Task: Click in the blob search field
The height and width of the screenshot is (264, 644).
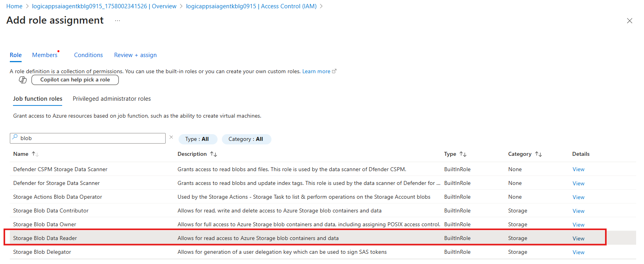Action: [x=90, y=138]
